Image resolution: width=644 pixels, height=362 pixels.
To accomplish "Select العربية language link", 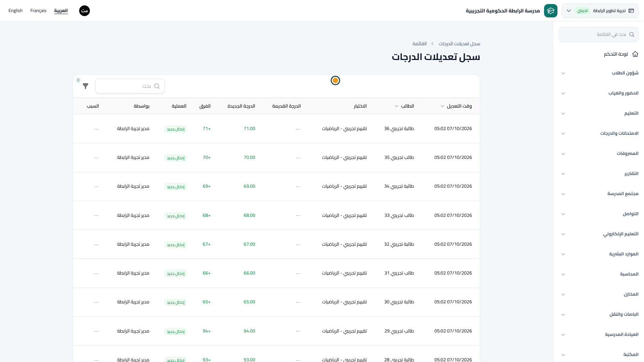I will point(61,11).
